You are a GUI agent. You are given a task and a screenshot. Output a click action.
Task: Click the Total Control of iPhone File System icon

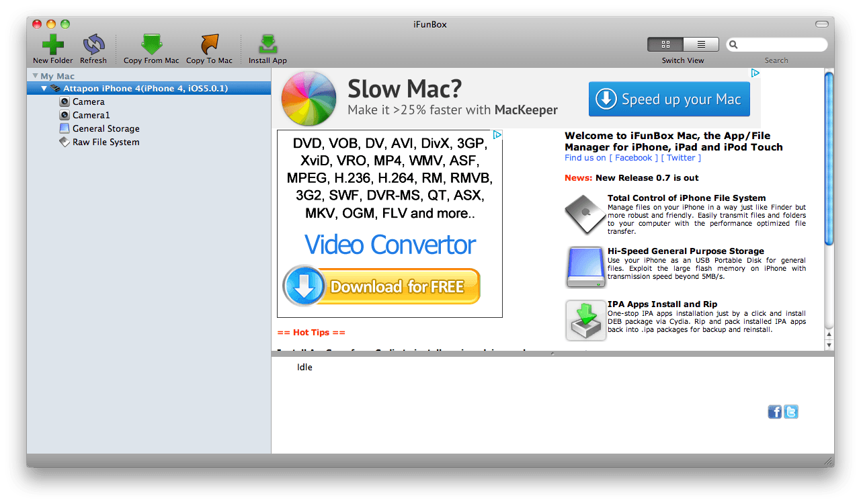(x=585, y=214)
